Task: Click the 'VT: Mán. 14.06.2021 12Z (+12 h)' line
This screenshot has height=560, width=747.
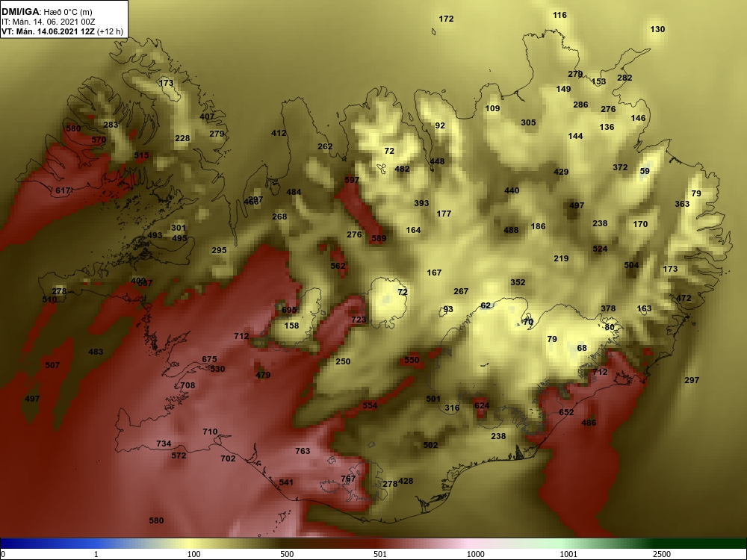Action: pos(62,32)
